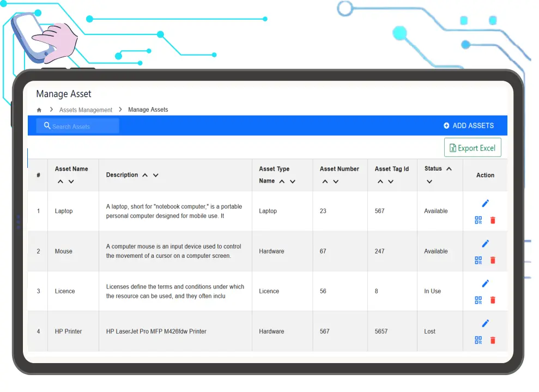Image resolution: width=539 pixels, height=392 pixels.
Task: Click the Licenses define description text
Action: (x=175, y=291)
